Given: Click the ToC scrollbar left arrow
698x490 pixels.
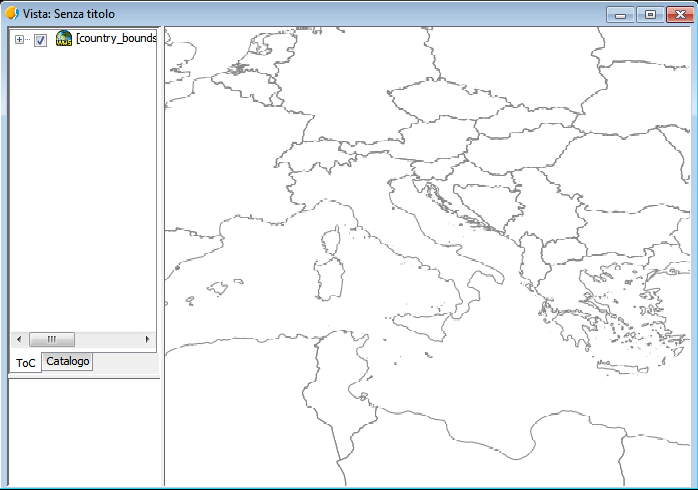Looking at the screenshot, I should 19,340.
